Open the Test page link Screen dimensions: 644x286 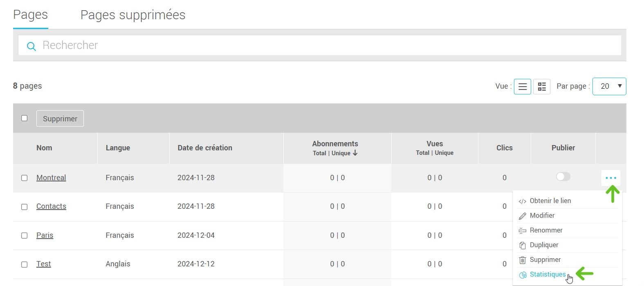[x=44, y=264]
